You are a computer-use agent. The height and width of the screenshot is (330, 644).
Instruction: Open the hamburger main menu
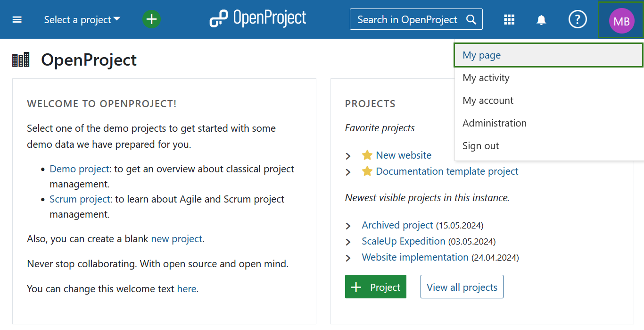(17, 20)
